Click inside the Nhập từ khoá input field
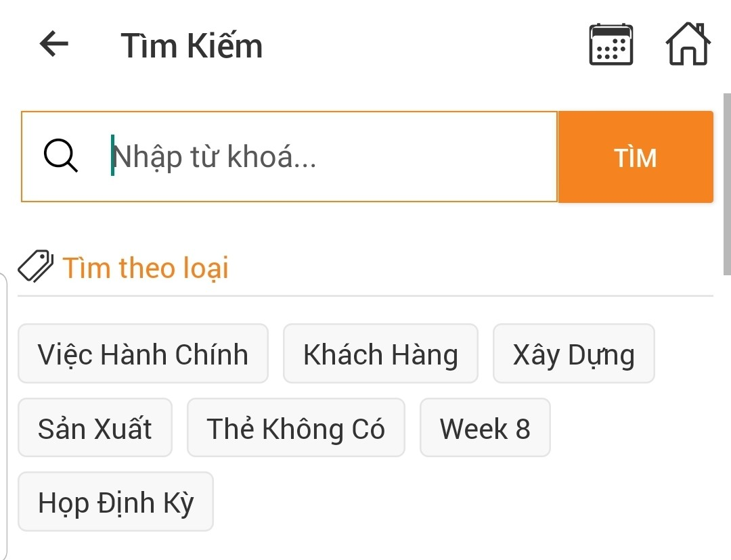Screen dimensions: 731x560 [x=305, y=156]
